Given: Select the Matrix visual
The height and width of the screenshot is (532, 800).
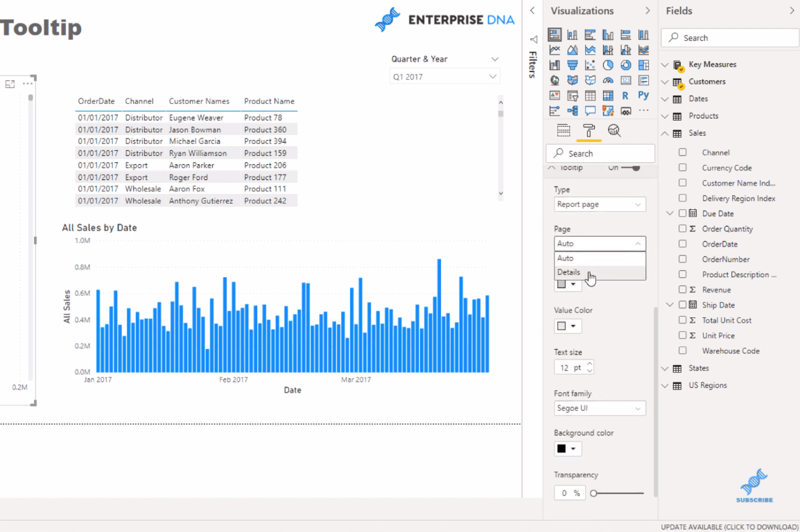Looking at the screenshot, I should 608,96.
